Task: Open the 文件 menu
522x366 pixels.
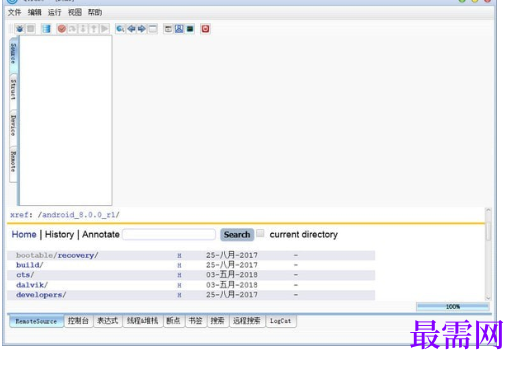Action: pos(14,12)
